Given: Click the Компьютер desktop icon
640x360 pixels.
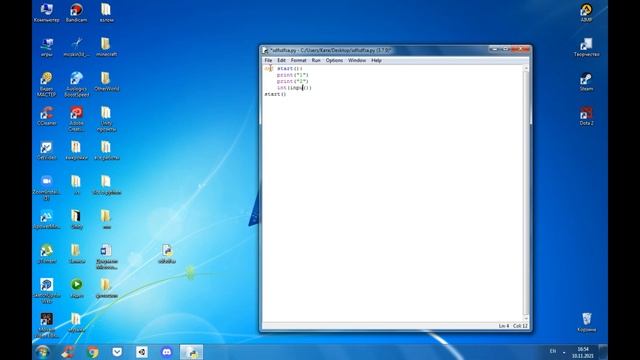Looking at the screenshot, I should [47, 13].
